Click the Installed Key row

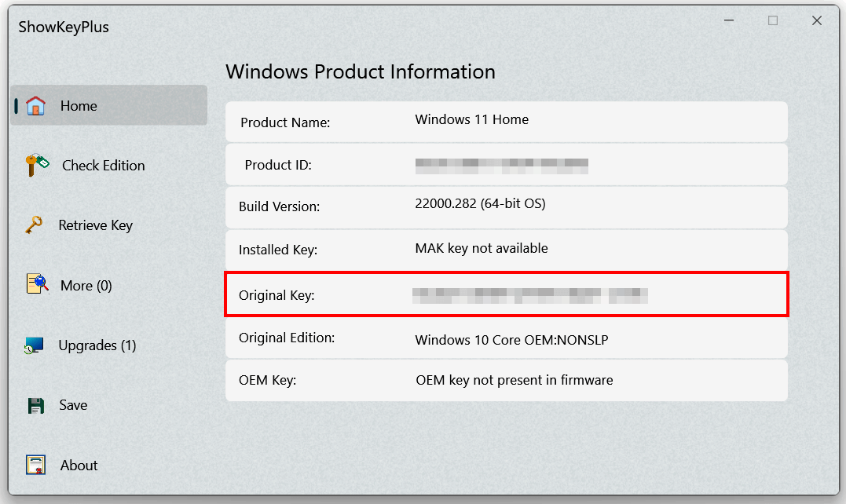coord(506,250)
